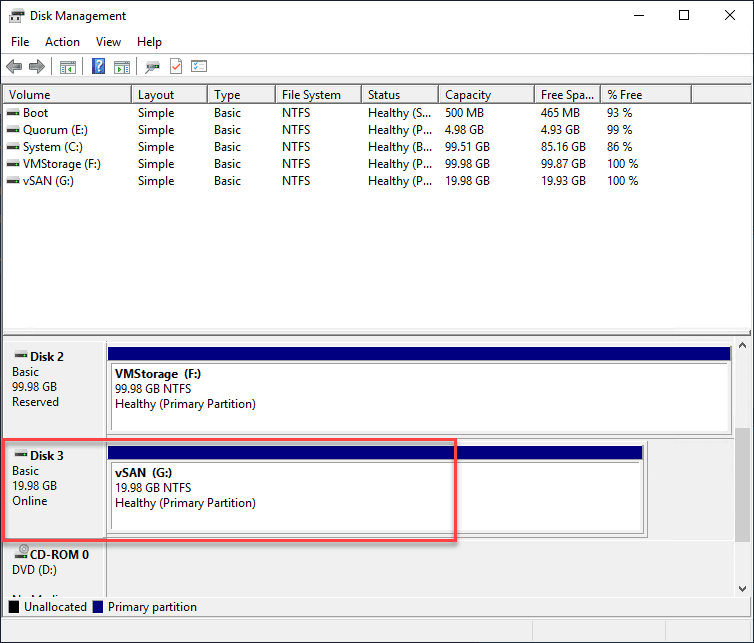Toggle the Show/Hide Console Tree toolbar icon
This screenshot has width=754, height=643.
68,67
